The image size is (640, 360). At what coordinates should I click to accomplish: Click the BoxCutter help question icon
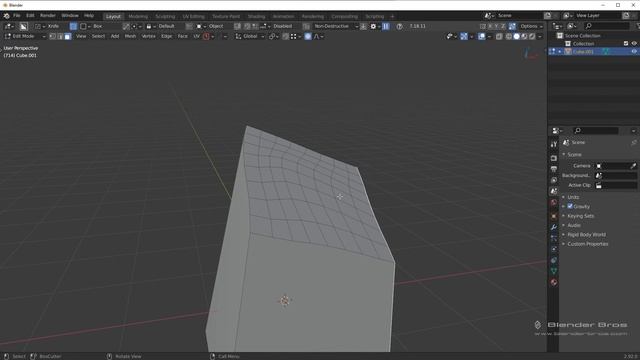(x=399, y=26)
